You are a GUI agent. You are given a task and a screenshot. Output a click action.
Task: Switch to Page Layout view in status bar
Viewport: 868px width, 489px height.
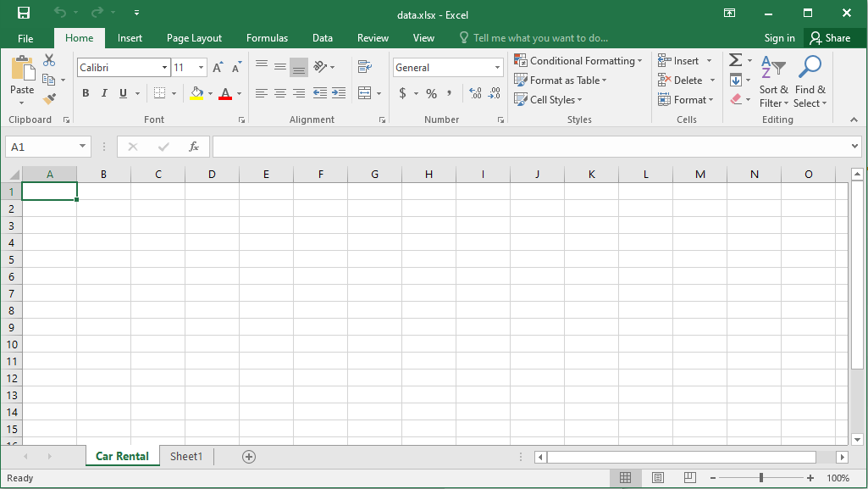point(658,478)
